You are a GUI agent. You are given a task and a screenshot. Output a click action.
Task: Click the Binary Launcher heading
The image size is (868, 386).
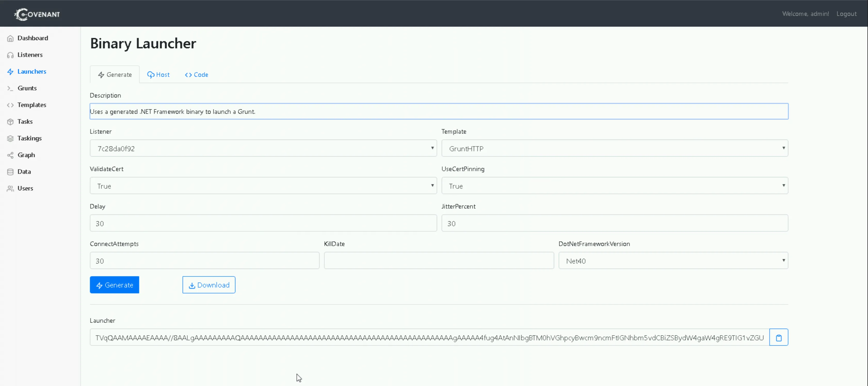tap(143, 44)
